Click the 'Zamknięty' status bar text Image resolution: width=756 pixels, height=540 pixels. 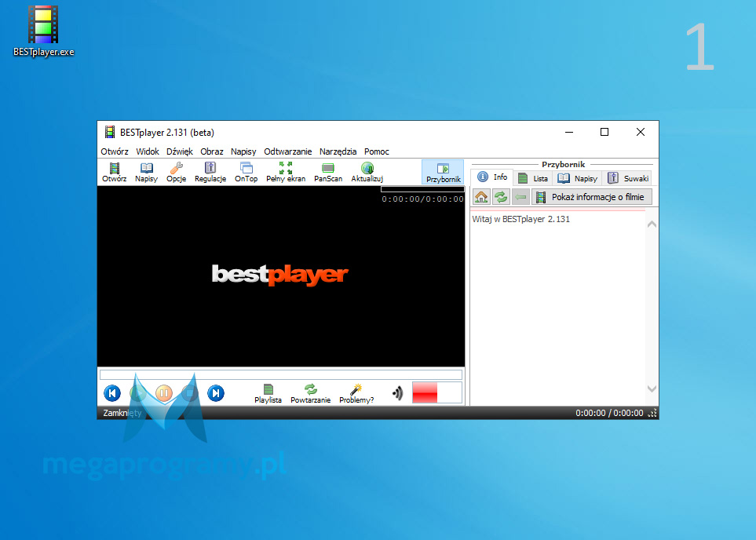click(x=122, y=413)
